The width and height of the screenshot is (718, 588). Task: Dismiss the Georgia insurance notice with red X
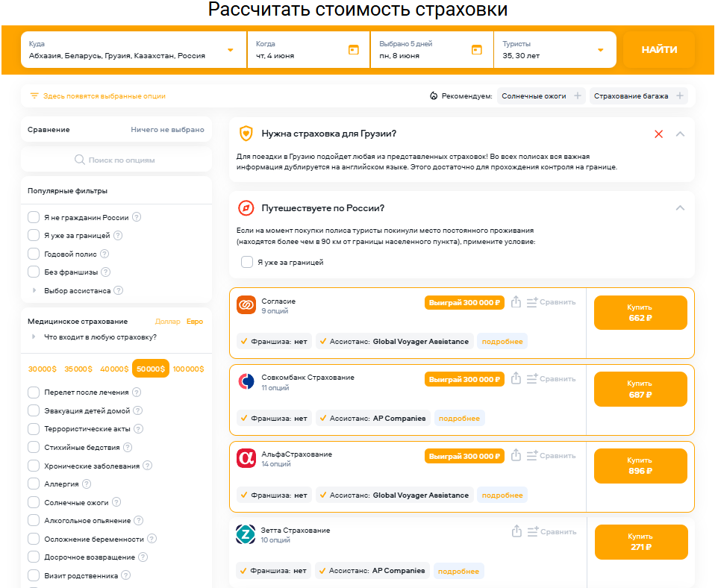point(658,134)
